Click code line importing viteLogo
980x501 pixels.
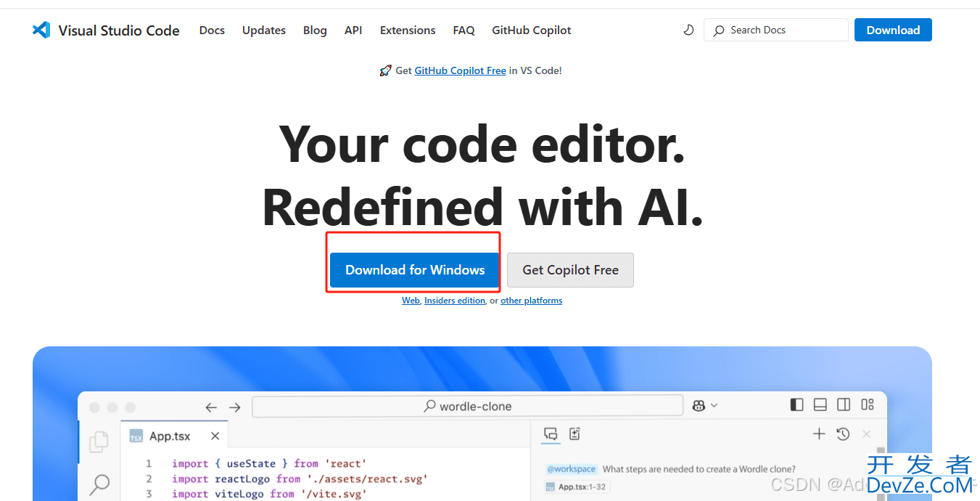click(269, 494)
